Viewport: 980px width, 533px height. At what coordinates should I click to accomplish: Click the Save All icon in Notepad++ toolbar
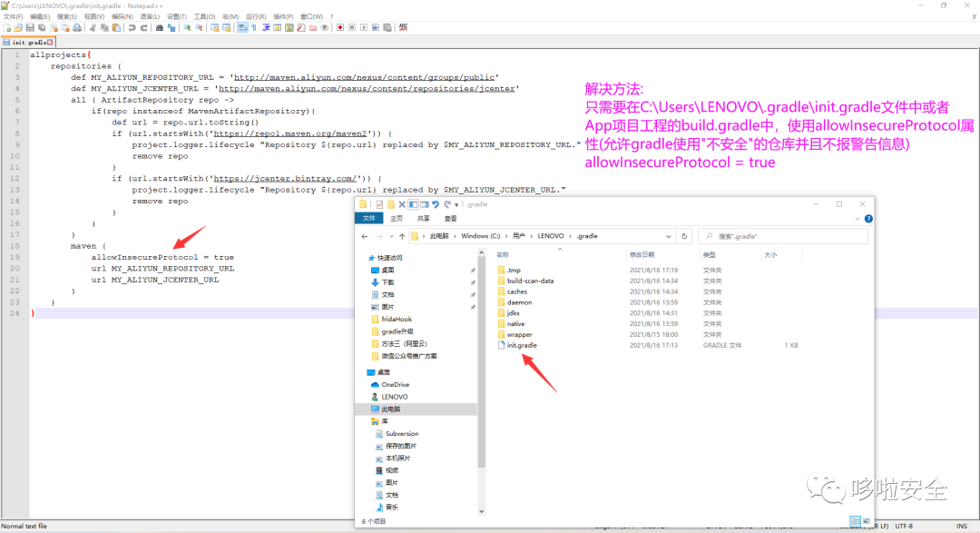pos(42,27)
